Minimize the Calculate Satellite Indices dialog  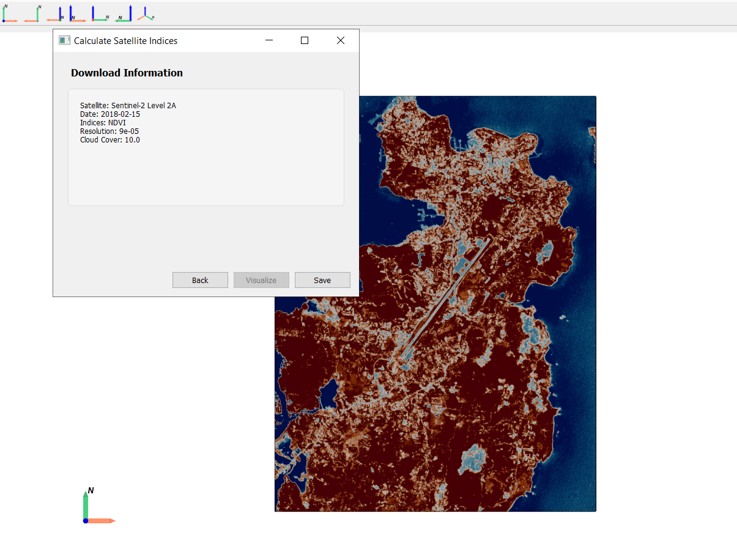(x=269, y=41)
